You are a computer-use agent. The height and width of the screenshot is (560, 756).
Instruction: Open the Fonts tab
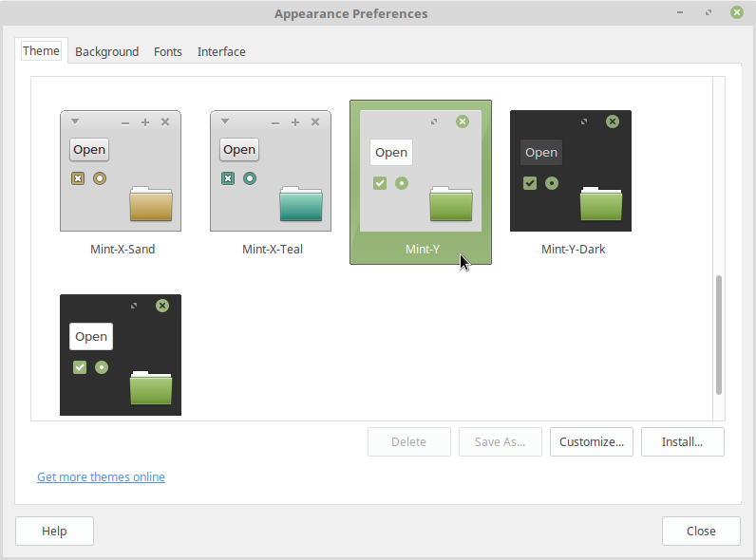tap(168, 51)
